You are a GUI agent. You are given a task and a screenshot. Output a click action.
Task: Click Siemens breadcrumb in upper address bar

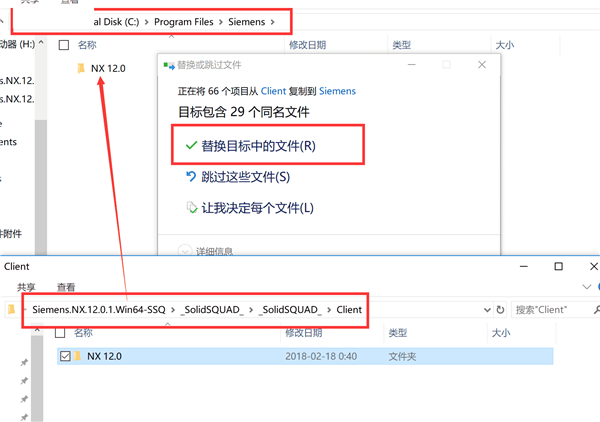point(246,22)
